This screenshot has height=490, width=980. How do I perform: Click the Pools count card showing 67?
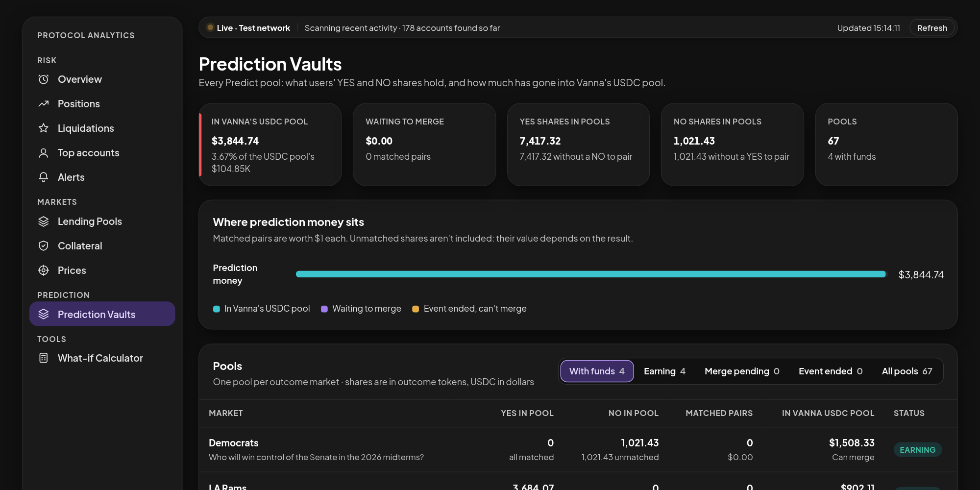[x=886, y=145]
